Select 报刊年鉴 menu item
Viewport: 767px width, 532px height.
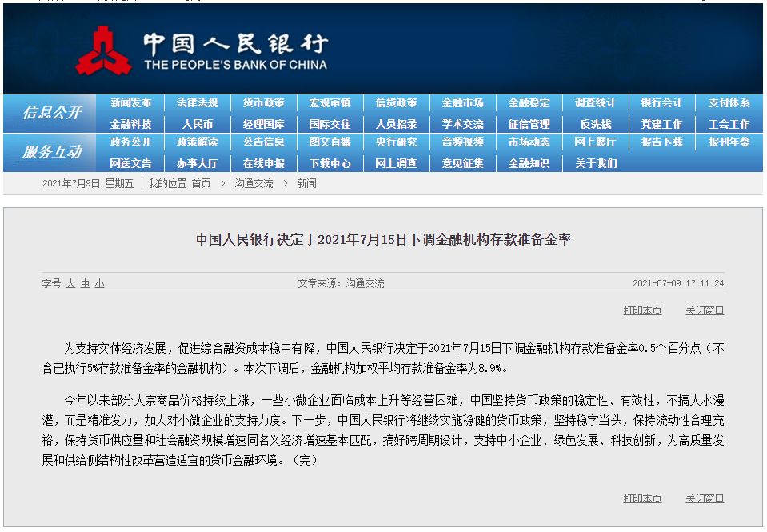[x=729, y=142]
